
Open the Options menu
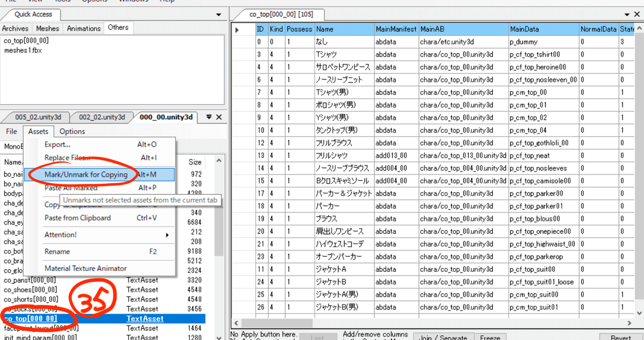click(x=72, y=131)
